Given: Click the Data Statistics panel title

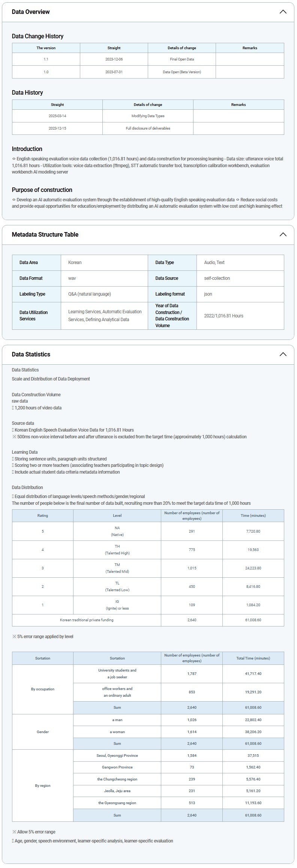Looking at the screenshot, I should click(31, 354).
